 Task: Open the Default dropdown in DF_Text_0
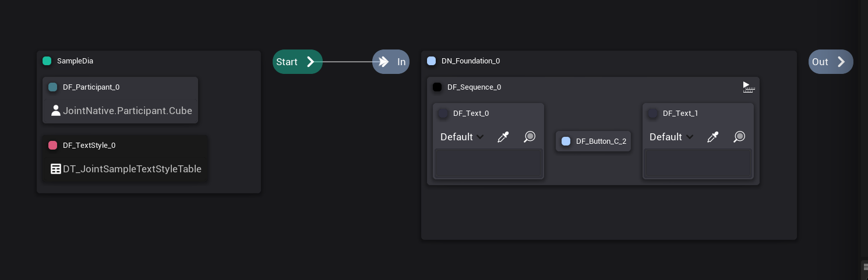[462, 137]
